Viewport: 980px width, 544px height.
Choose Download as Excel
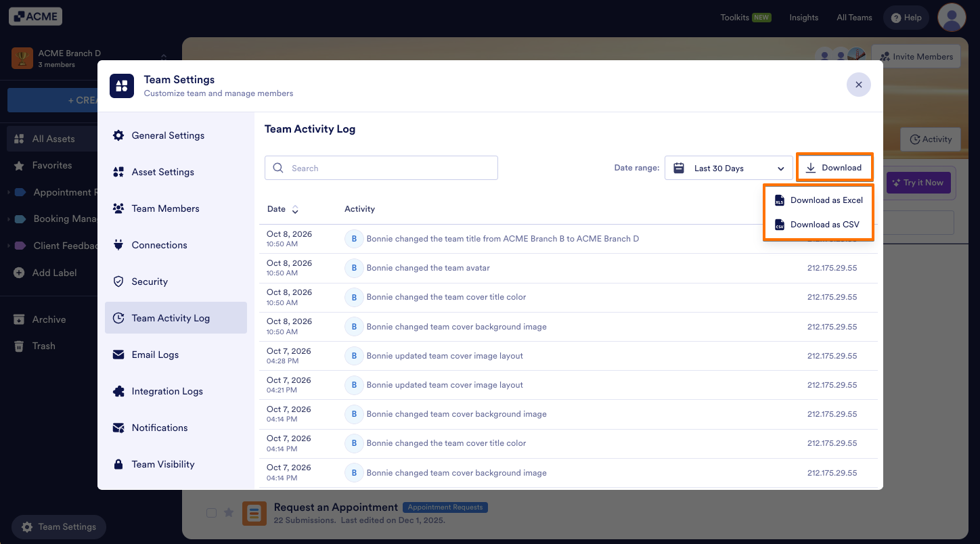coord(819,200)
